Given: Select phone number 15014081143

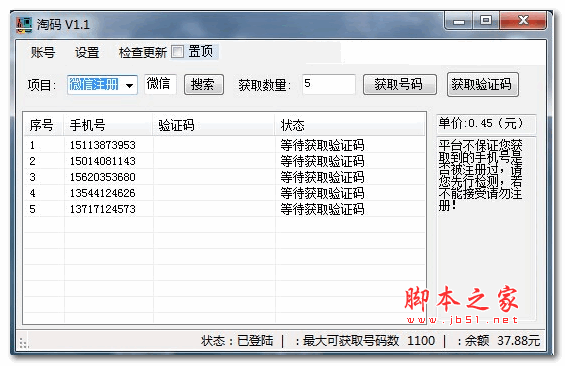Looking at the screenshot, I should pyautogui.click(x=103, y=161).
